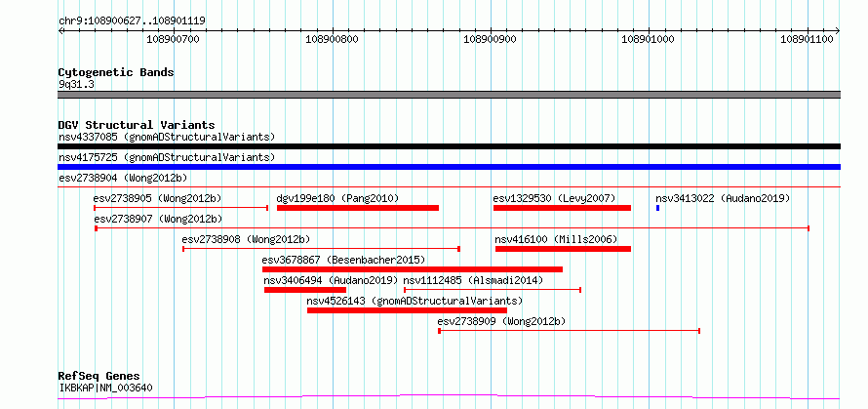Click the 108900800 ruler position label
Viewport: 868px width, 409px height.
pyautogui.click(x=333, y=39)
